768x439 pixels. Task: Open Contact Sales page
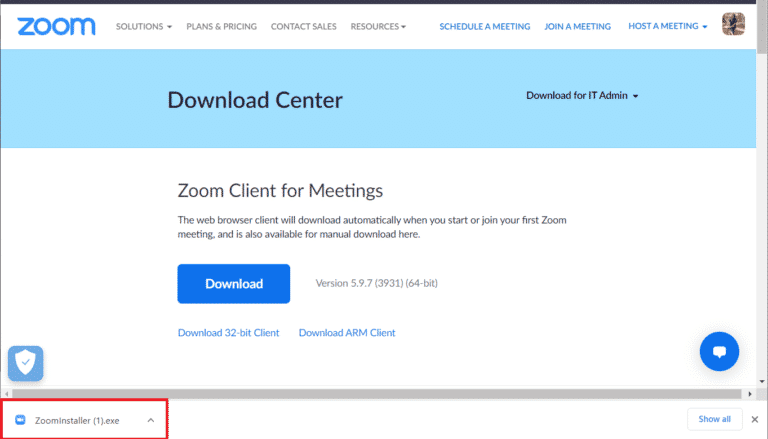pos(304,26)
